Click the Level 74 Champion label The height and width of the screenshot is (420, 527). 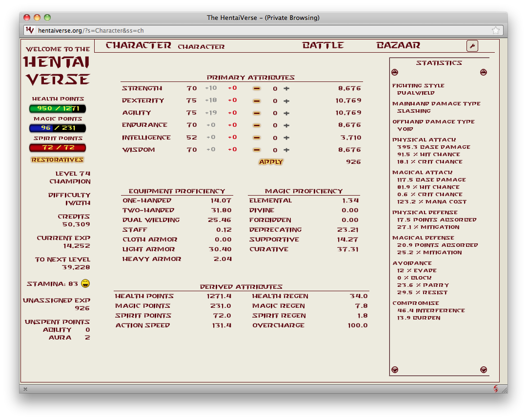[x=70, y=178]
